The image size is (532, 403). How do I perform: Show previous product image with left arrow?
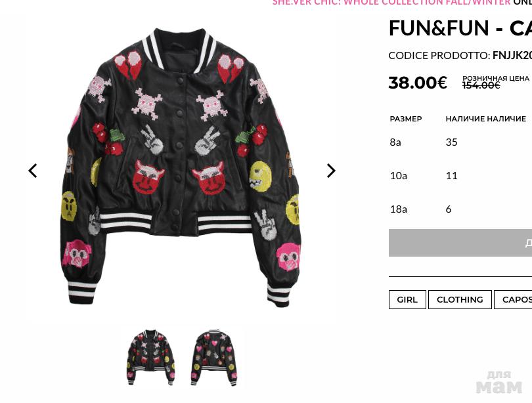click(33, 171)
